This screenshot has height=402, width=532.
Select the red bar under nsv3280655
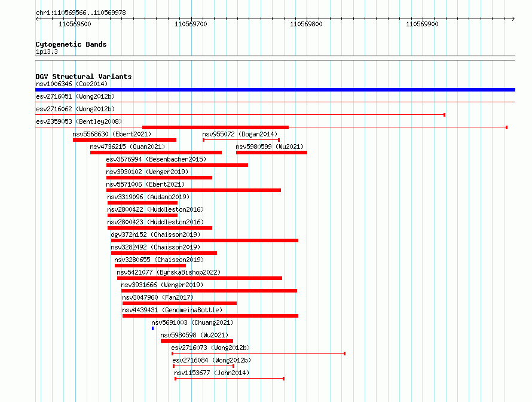click(x=150, y=266)
